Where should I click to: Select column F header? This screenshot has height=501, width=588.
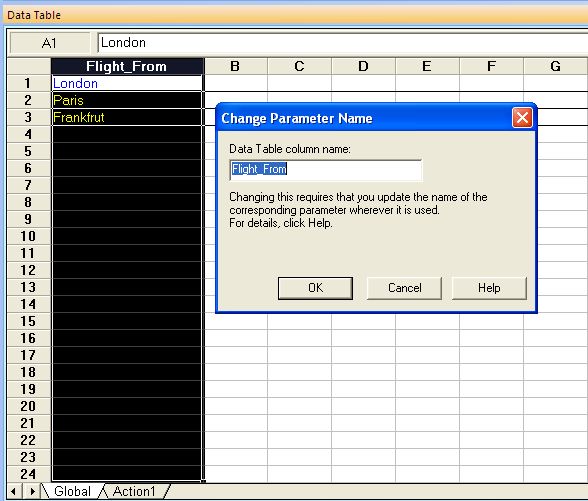(491, 66)
